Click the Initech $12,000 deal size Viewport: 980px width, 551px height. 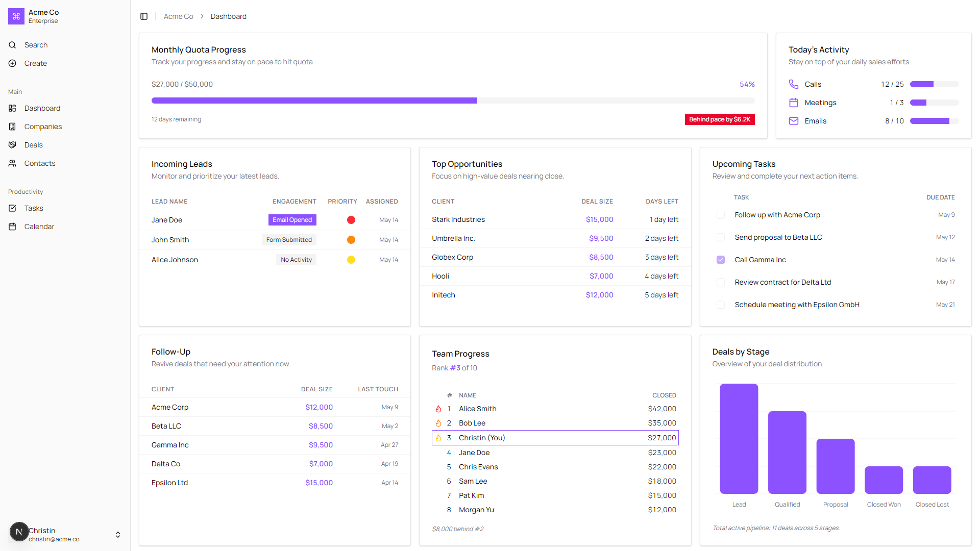point(600,295)
